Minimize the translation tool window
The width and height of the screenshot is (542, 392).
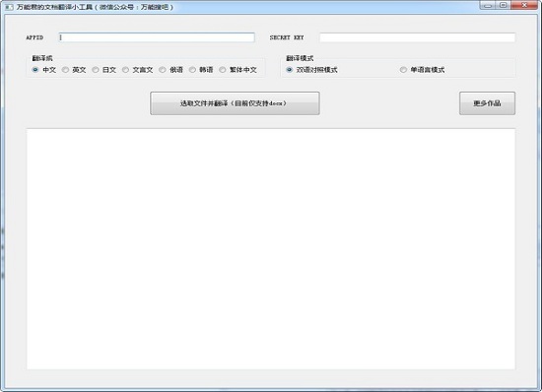point(488,5)
